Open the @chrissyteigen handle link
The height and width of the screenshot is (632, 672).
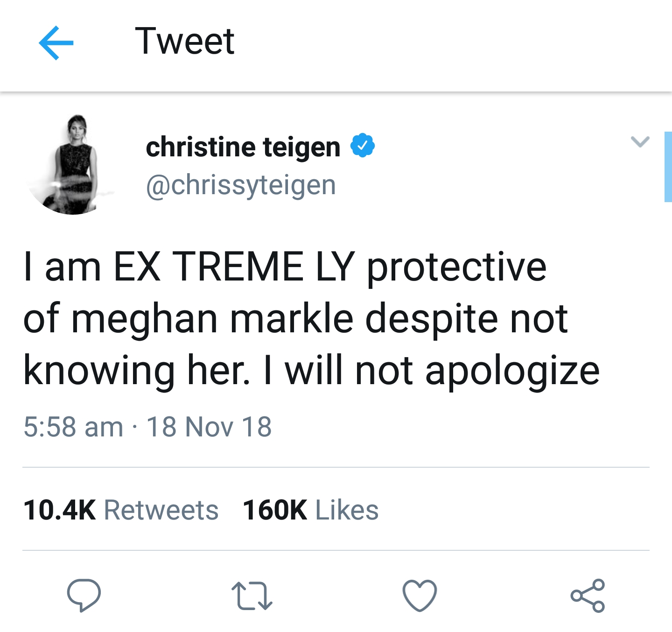[x=241, y=186]
